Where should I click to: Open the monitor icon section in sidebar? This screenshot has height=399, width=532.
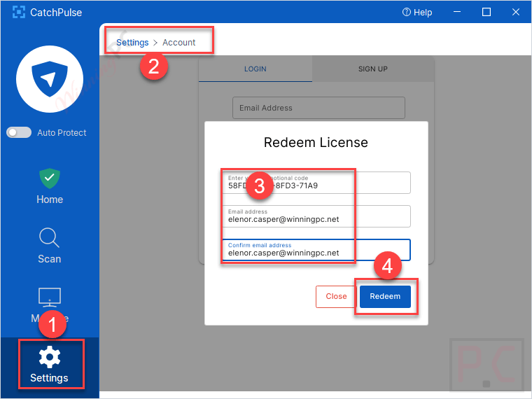click(x=50, y=298)
